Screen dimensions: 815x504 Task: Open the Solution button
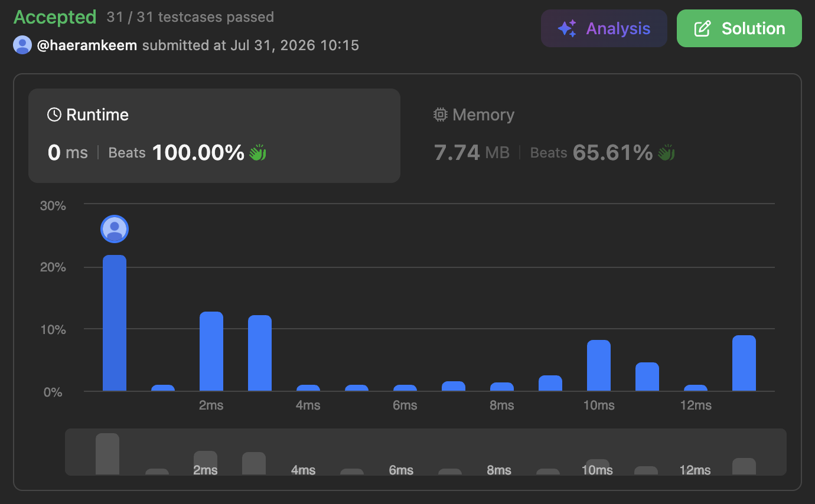point(739,28)
